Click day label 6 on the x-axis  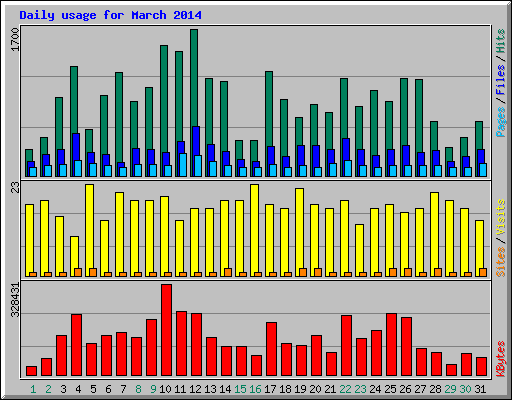click(108, 389)
